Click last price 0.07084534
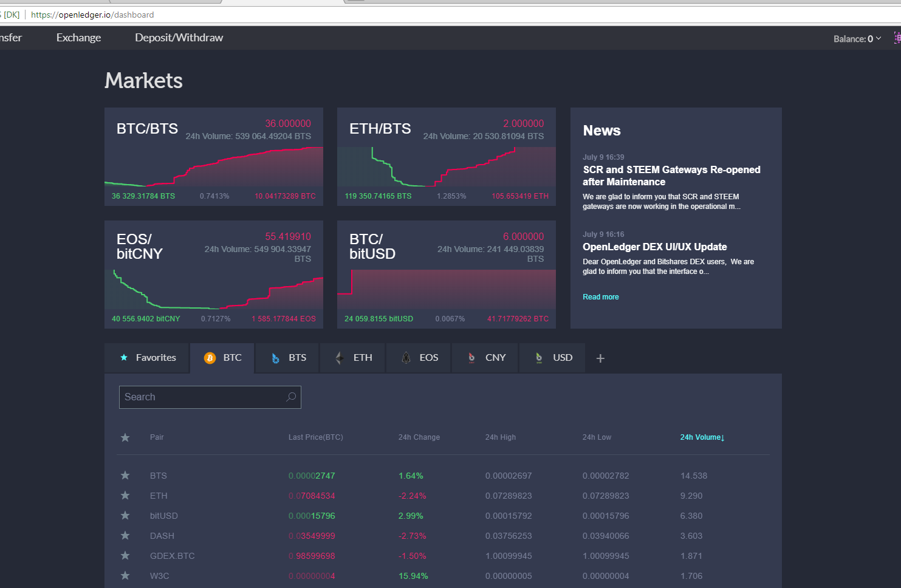The height and width of the screenshot is (588, 901). pos(312,496)
